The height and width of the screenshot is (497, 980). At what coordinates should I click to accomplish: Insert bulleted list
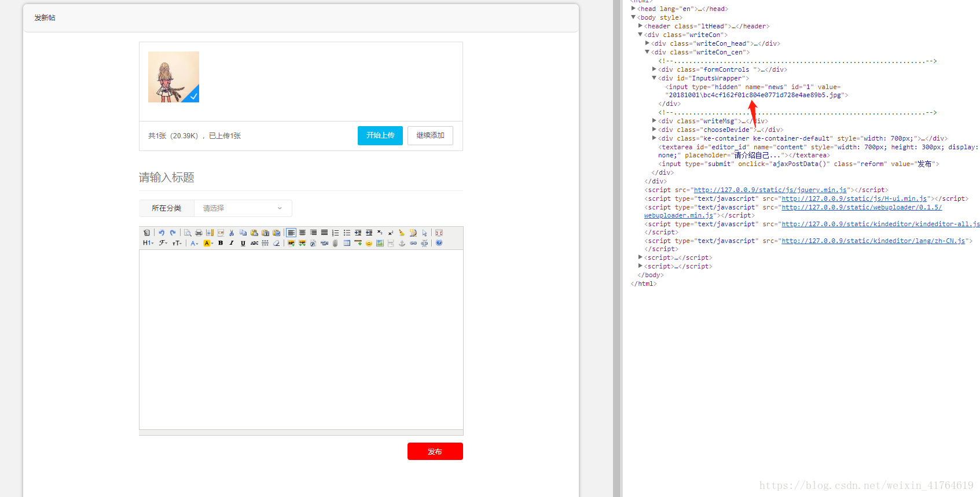347,233
